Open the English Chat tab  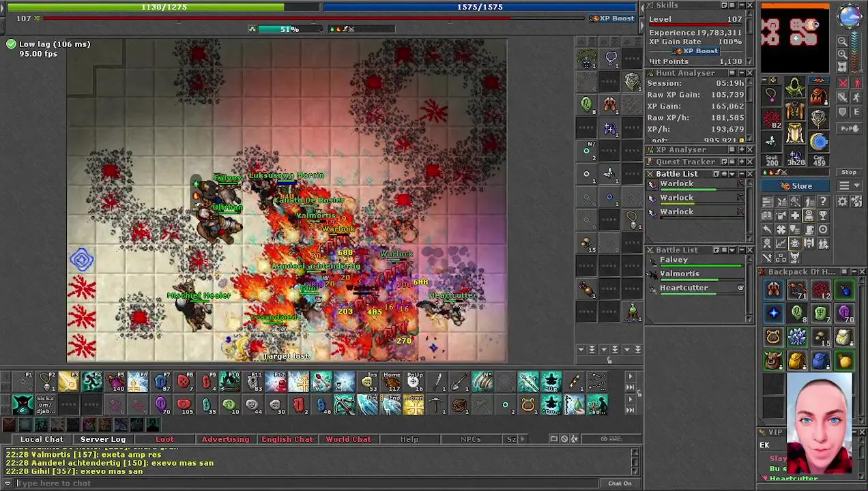click(x=287, y=439)
